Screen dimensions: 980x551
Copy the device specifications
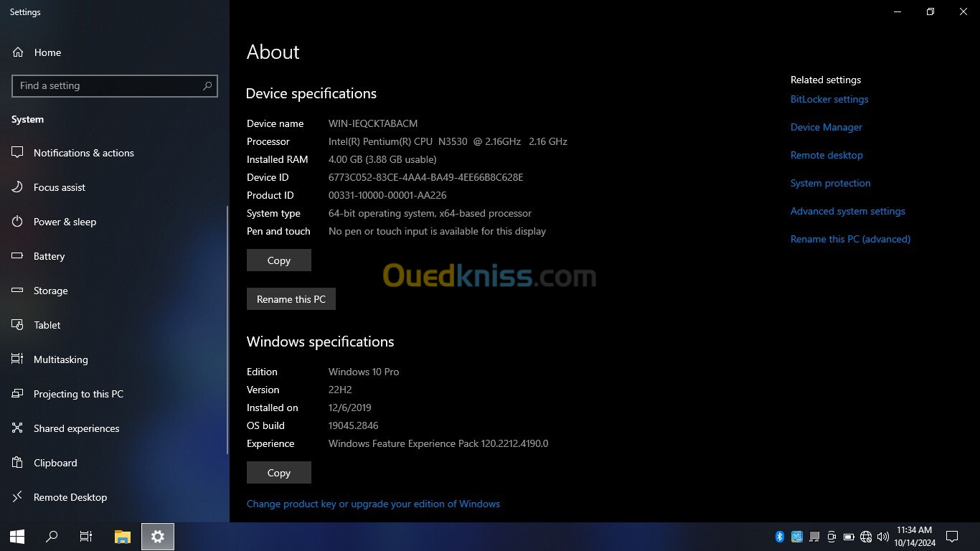point(279,260)
